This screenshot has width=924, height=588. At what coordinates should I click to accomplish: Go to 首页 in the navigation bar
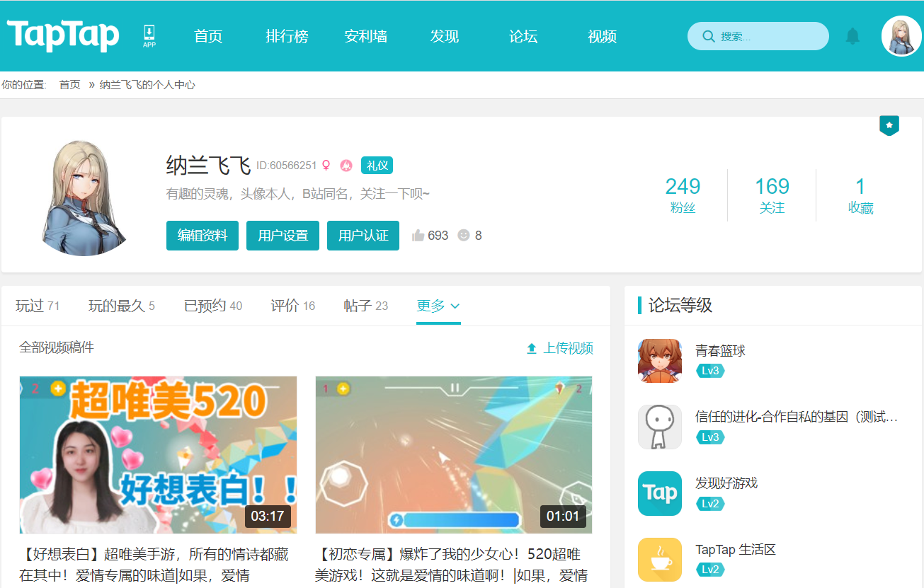pyautogui.click(x=209, y=36)
